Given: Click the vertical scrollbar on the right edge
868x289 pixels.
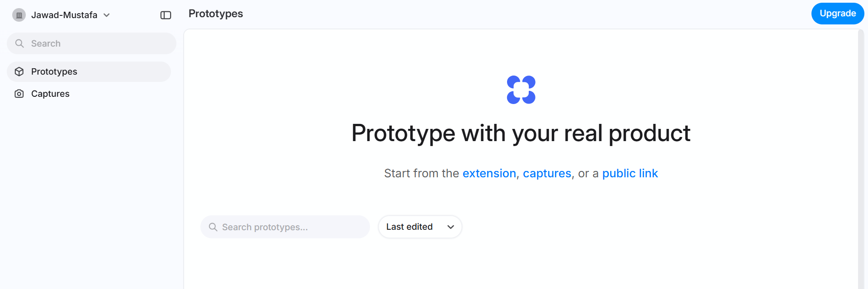Looking at the screenshot, I should (861, 158).
